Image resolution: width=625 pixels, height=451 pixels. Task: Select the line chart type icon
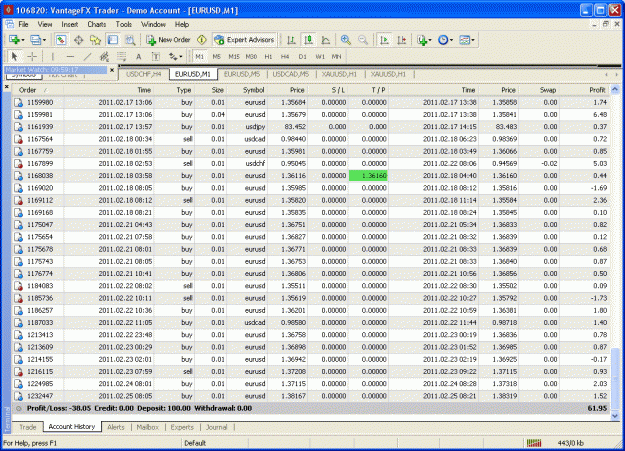[x=326, y=40]
